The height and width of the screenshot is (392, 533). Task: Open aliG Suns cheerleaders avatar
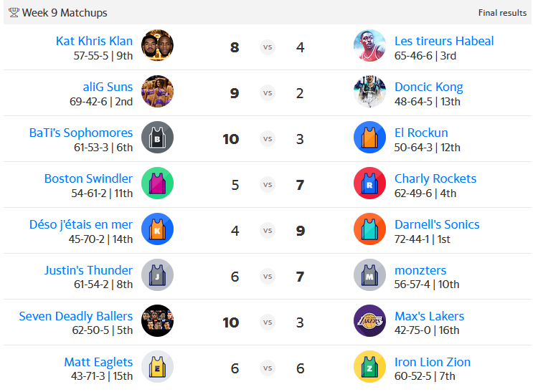(157, 92)
